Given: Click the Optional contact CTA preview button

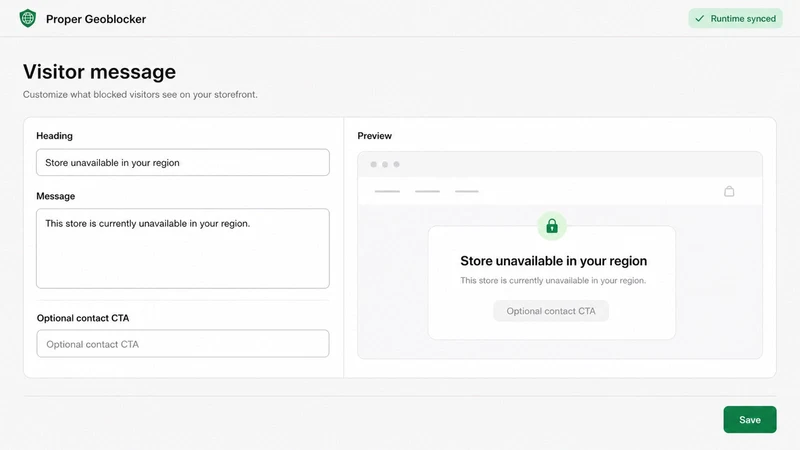Looking at the screenshot, I should click(x=551, y=311).
